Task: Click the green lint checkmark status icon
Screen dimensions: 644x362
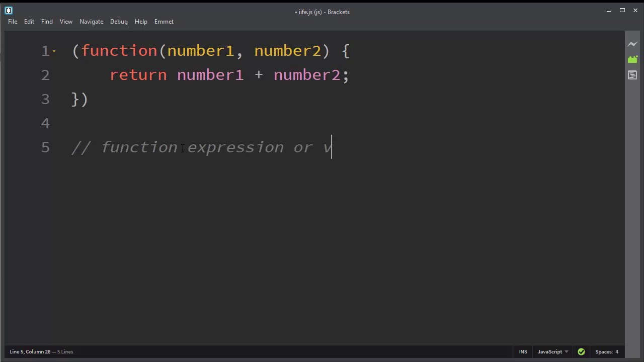Action: pyautogui.click(x=581, y=352)
